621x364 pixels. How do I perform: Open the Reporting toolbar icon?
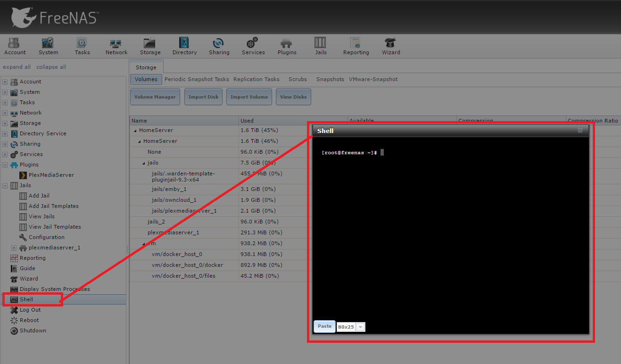[x=356, y=46]
